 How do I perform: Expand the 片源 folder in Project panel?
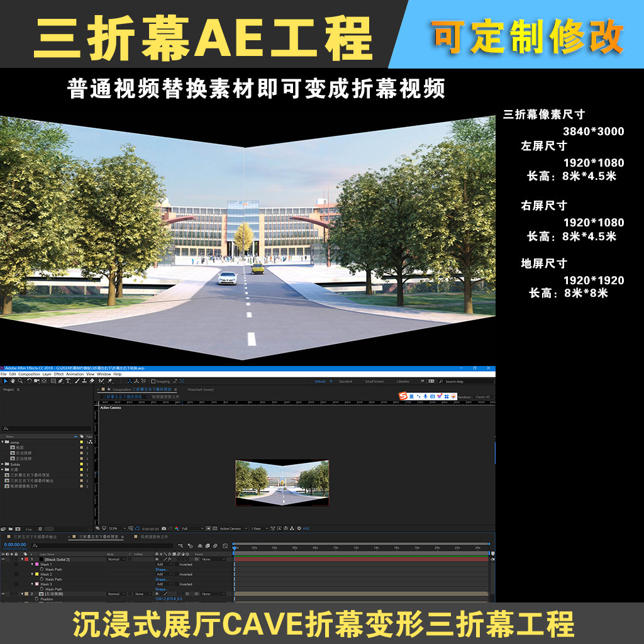(x=3, y=469)
